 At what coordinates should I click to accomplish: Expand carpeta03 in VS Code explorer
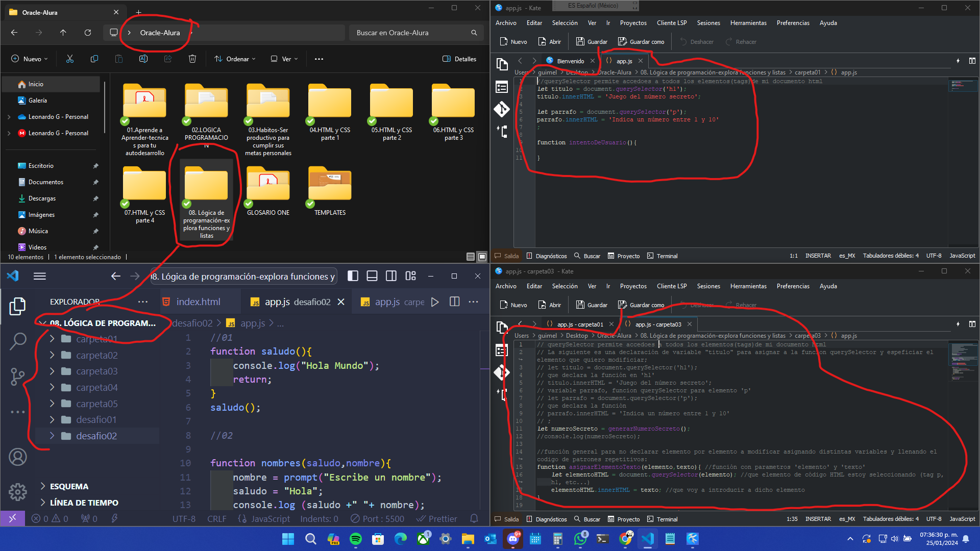tap(97, 371)
